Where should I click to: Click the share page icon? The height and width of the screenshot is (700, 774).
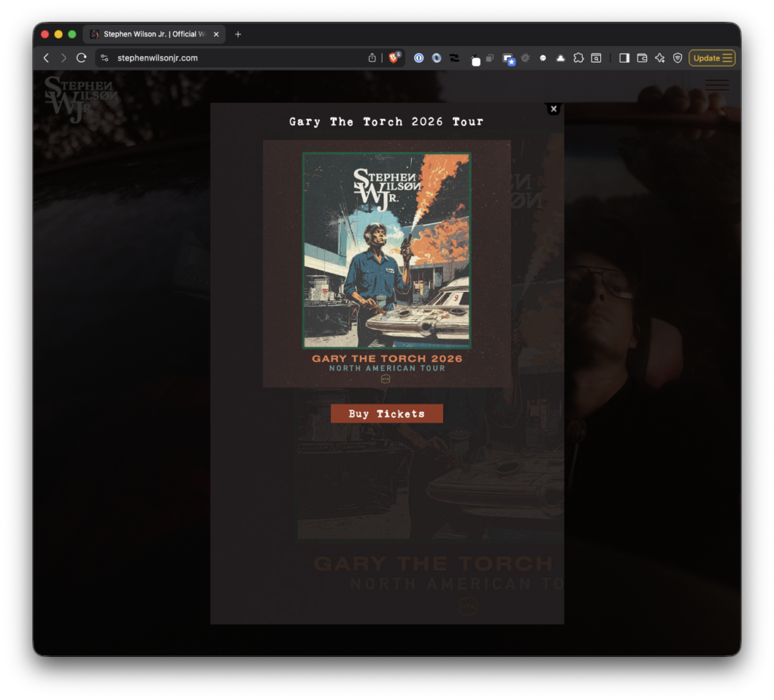[x=372, y=58]
